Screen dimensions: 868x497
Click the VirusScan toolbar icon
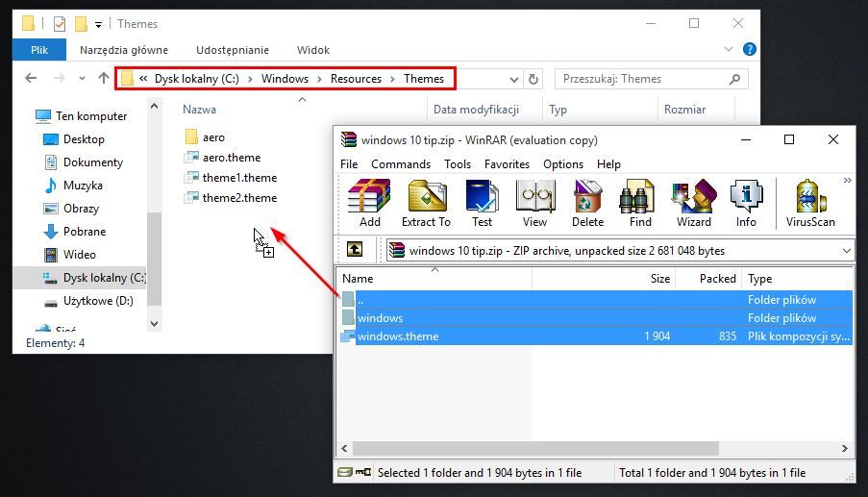pos(810,203)
